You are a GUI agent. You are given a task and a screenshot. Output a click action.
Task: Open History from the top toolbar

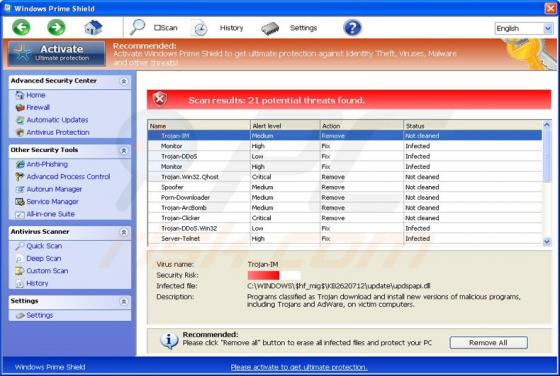tap(231, 28)
